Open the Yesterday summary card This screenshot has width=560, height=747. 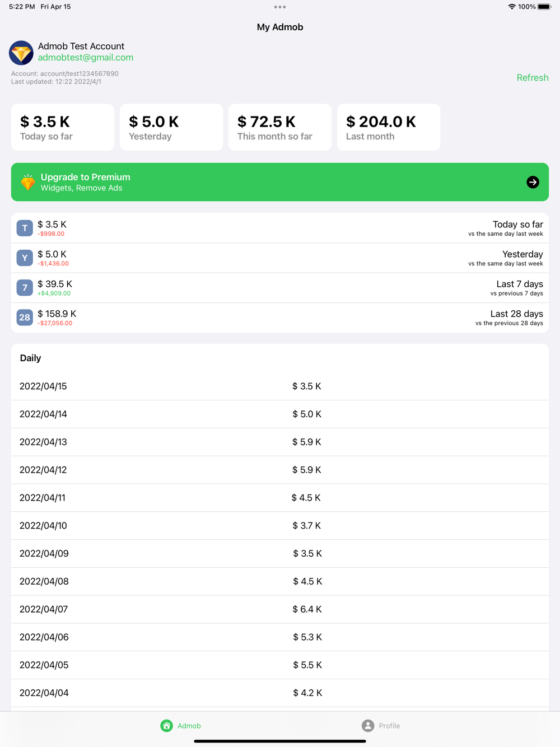[x=171, y=127]
